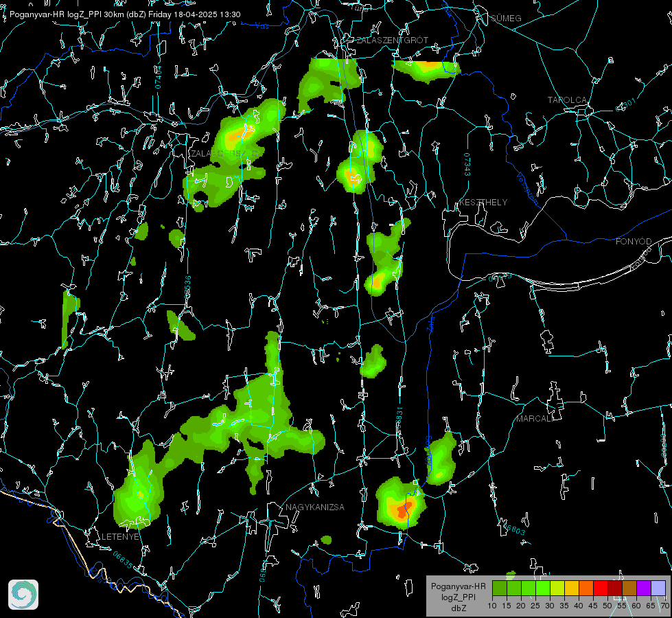Screen dimensions: 672x618
Task: Click legend tick value 45
Action: click(x=592, y=606)
